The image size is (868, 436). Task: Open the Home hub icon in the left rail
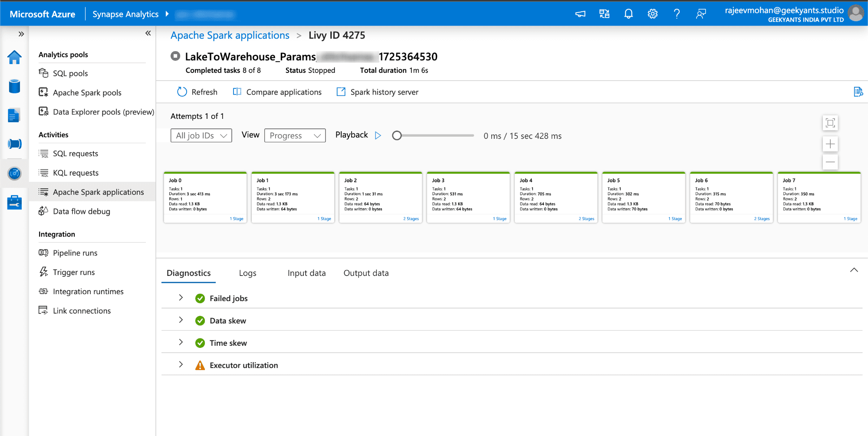pos(14,57)
